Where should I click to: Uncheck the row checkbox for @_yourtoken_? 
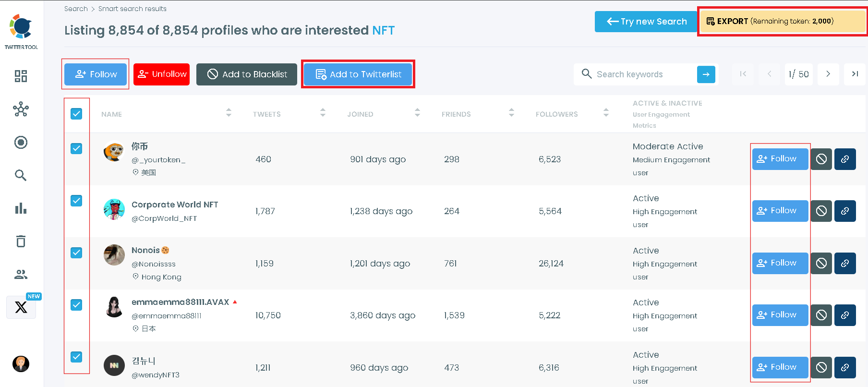(76, 148)
